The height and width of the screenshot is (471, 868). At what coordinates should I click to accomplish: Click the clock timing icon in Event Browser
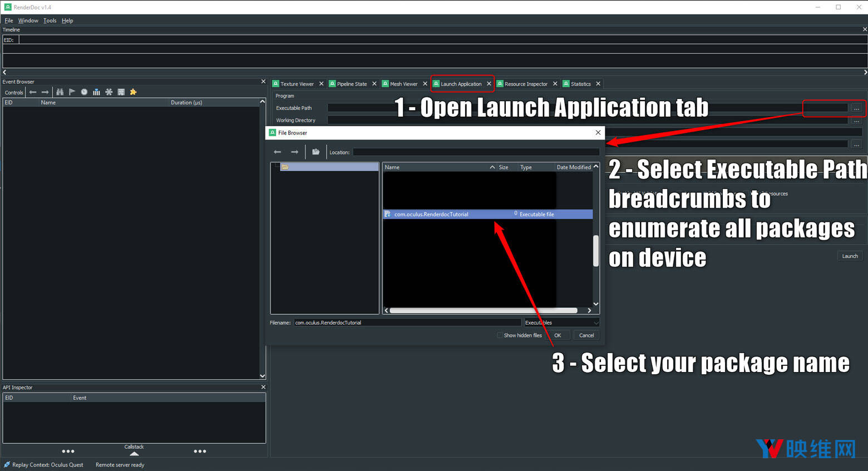(84, 92)
